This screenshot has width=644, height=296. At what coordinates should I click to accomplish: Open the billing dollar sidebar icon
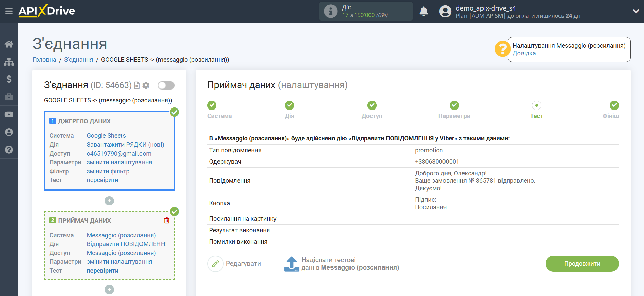pyautogui.click(x=9, y=79)
